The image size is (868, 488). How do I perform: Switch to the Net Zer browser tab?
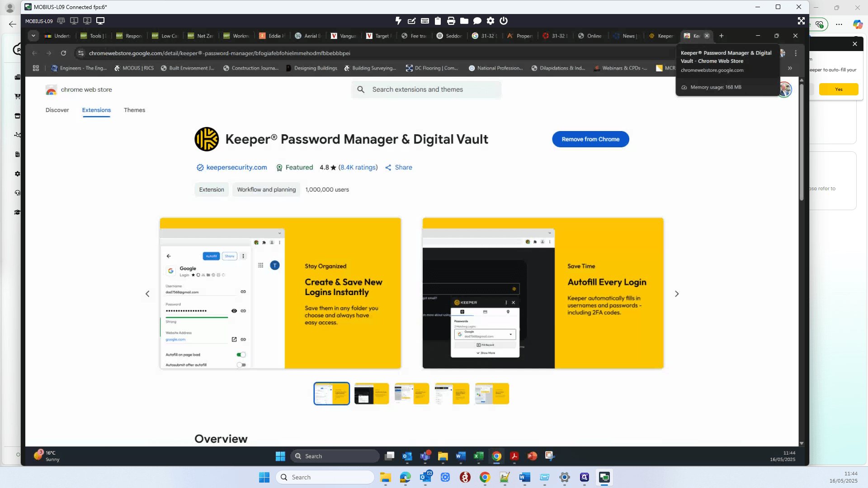(x=201, y=36)
